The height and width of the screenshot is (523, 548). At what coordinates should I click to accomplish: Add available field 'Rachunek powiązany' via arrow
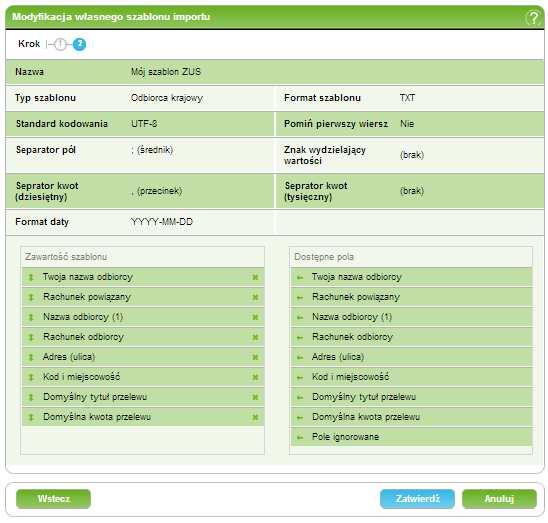pos(300,298)
